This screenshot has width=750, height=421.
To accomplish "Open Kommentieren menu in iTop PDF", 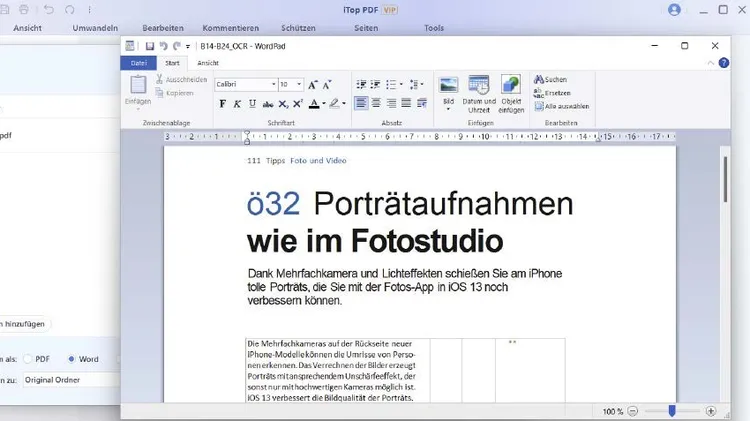I will point(231,28).
